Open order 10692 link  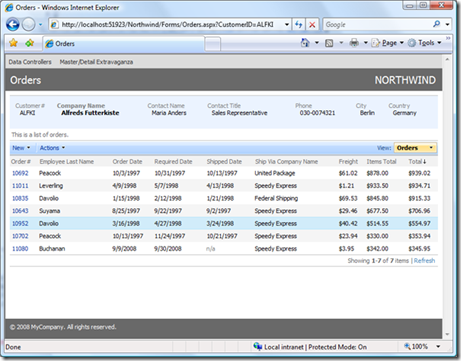point(20,173)
